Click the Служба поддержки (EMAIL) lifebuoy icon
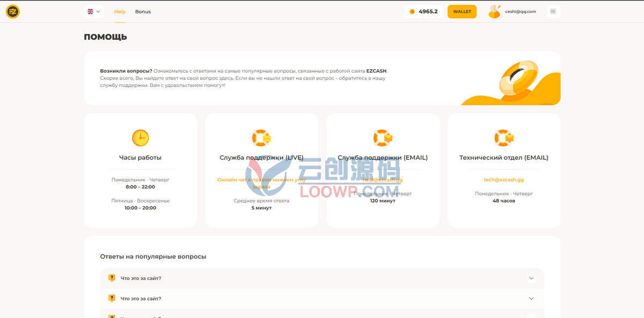This screenshot has width=644, height=318. pos(383,138)
